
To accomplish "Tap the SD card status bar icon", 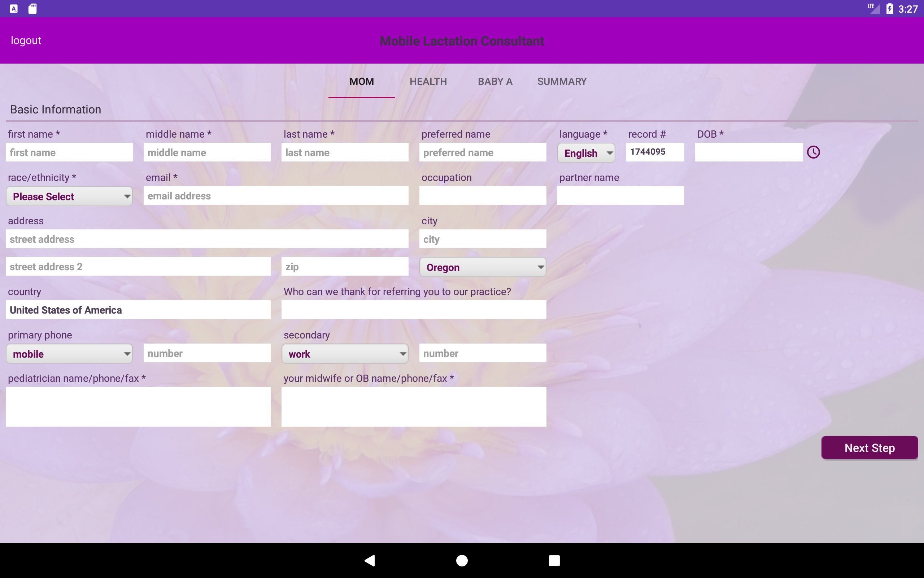I will pos(32,8).
